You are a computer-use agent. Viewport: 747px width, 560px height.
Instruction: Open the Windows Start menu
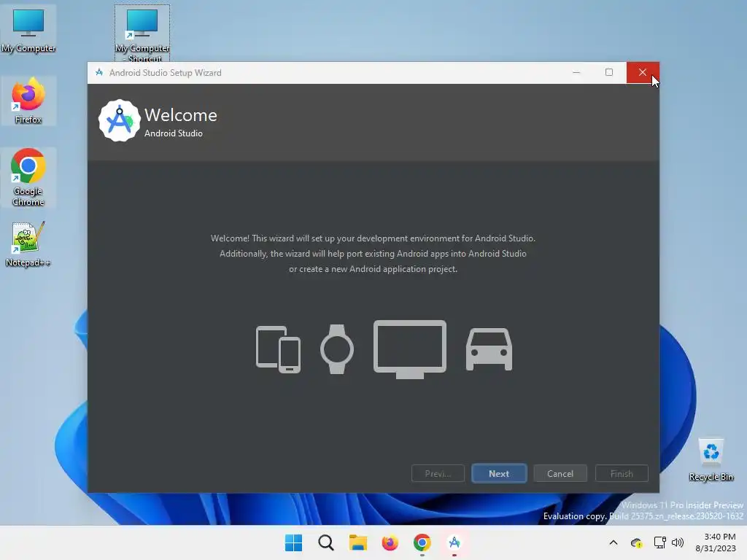293,542
